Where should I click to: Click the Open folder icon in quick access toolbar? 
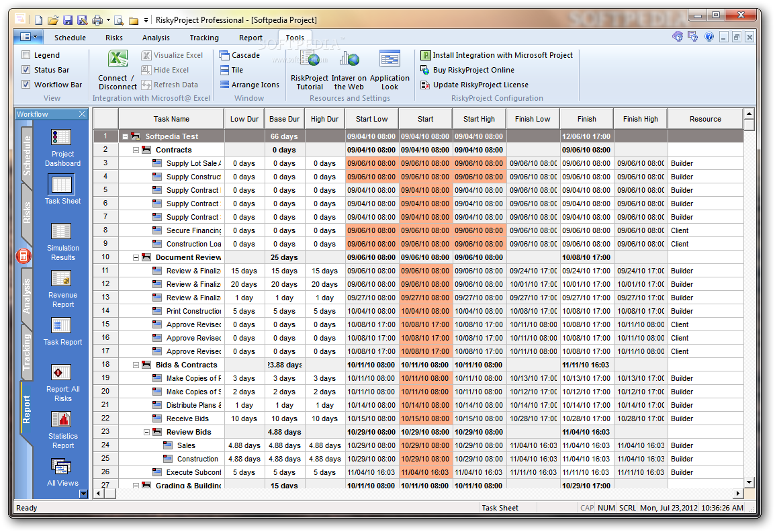(53, 20)
